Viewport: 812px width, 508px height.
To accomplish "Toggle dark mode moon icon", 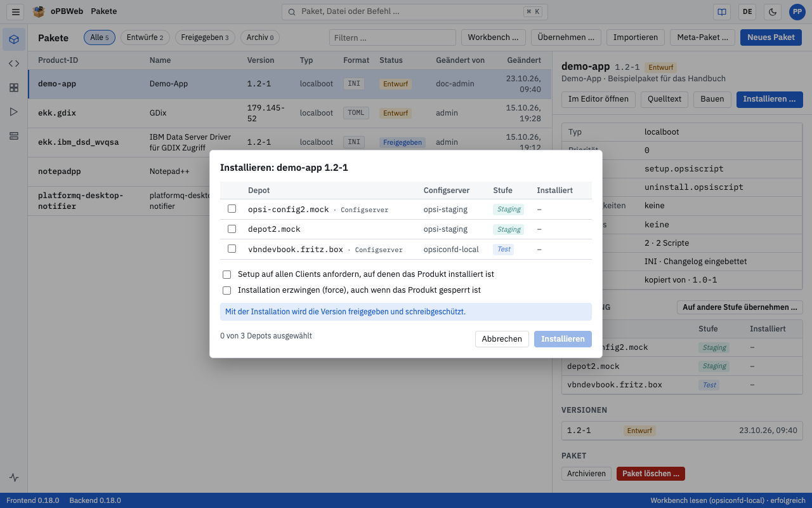I will point(772,11).
